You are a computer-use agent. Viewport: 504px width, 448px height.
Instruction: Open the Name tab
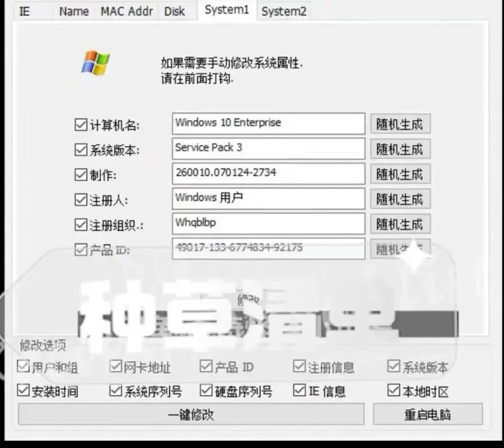click(x=74, y=11)
